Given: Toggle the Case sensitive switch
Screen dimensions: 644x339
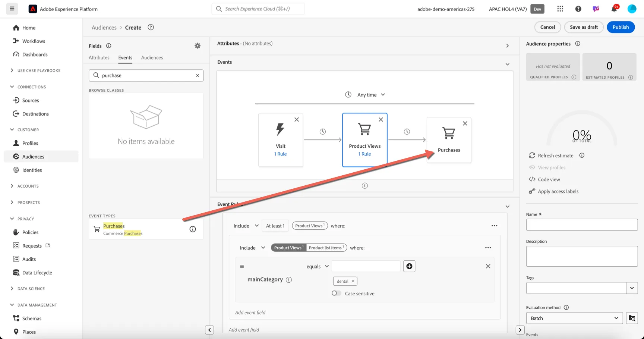Looking at the screenshot, I should [337, 293].
